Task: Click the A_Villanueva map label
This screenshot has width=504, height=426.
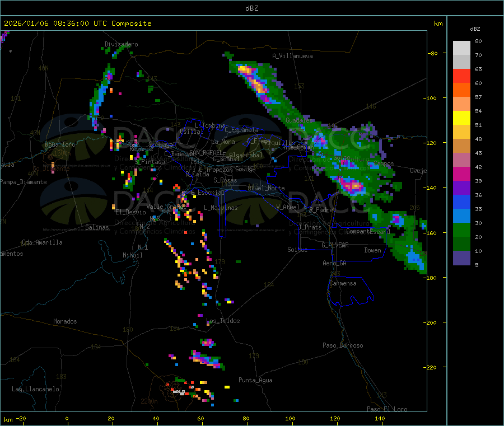Action: point(292,56)
